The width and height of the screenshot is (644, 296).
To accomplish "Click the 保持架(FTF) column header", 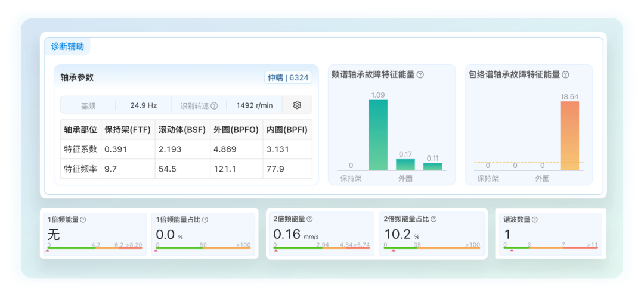I will pos(128,130).
